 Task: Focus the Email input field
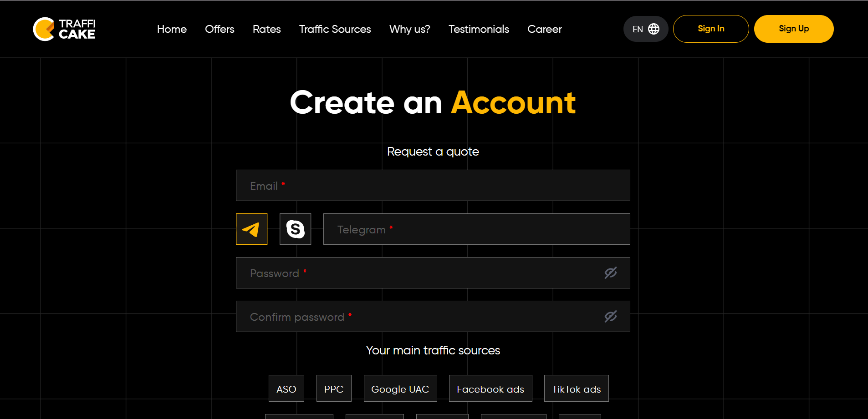[x=433, y=186]
